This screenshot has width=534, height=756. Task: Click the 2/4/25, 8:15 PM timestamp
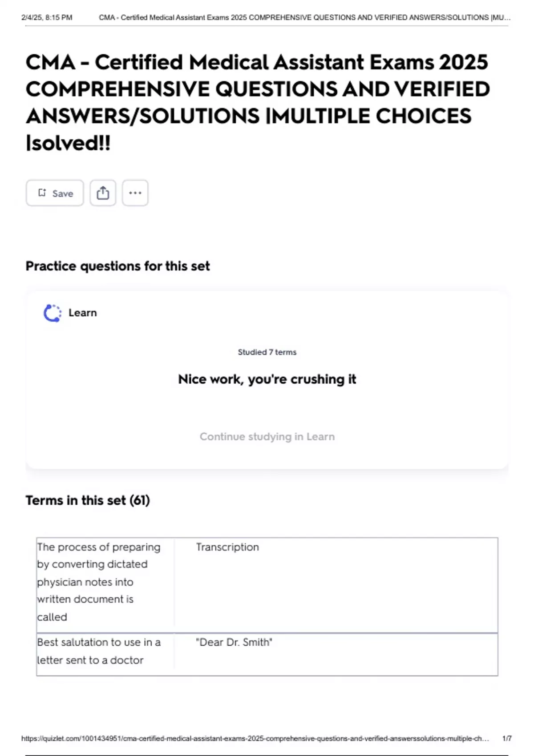(x=47, y=18)
